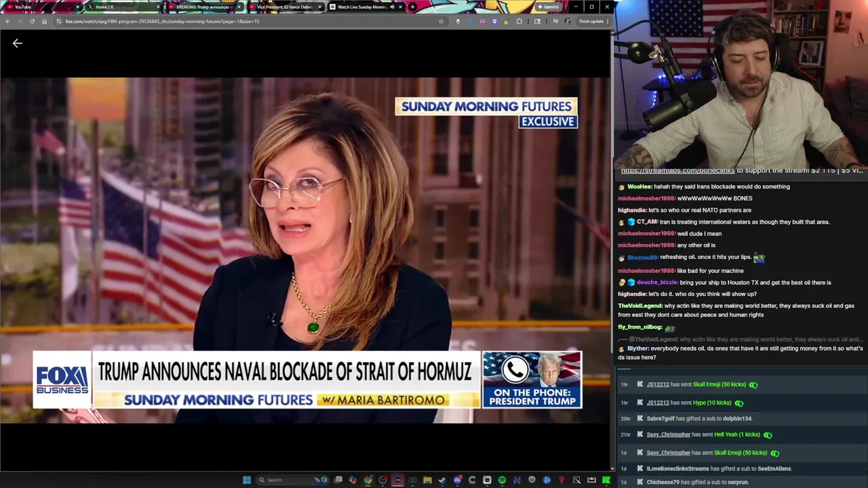Viewport: 868px width, 488px height.
Task: Click CT_AM username in chat
Action: (x=648, y=222)
